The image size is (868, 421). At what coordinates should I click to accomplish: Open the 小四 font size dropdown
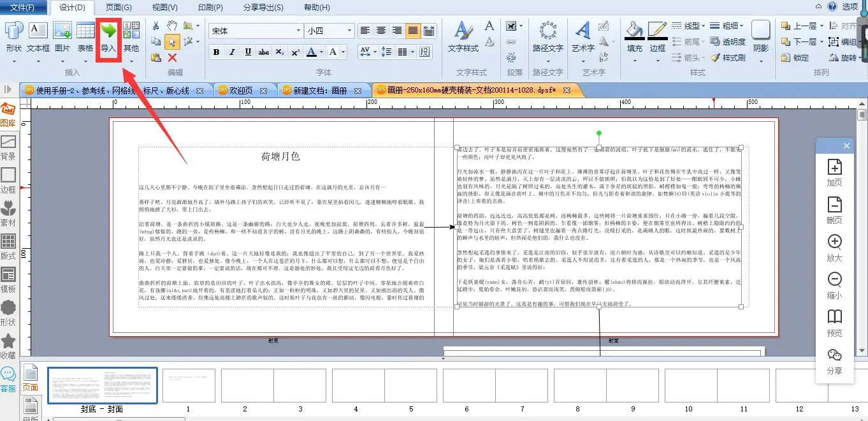pos(349,31)
